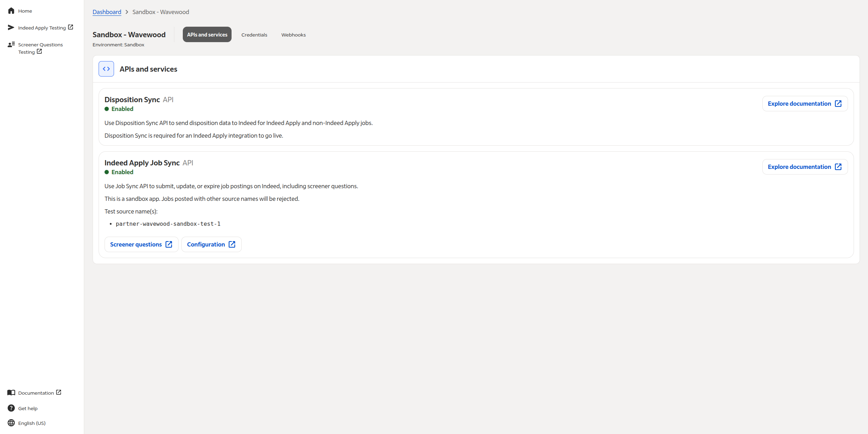
Task: Click the Indeed Apply Testing paper-plane icon
Action: point(11,27)
